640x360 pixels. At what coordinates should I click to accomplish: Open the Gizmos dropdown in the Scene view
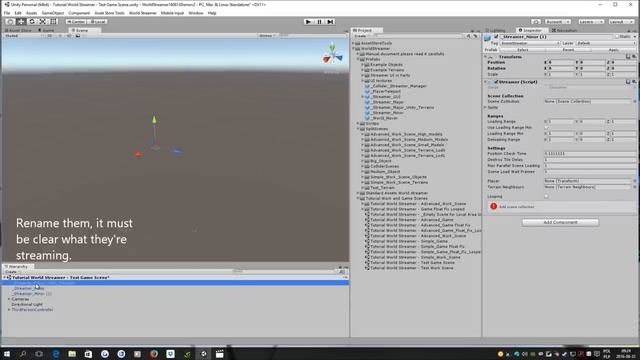point(267,36)
